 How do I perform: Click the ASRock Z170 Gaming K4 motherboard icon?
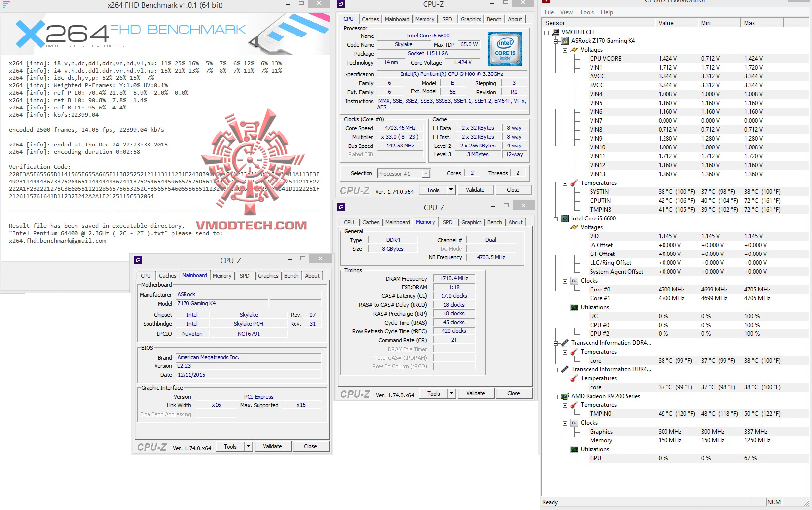click(x=565, y=41)
